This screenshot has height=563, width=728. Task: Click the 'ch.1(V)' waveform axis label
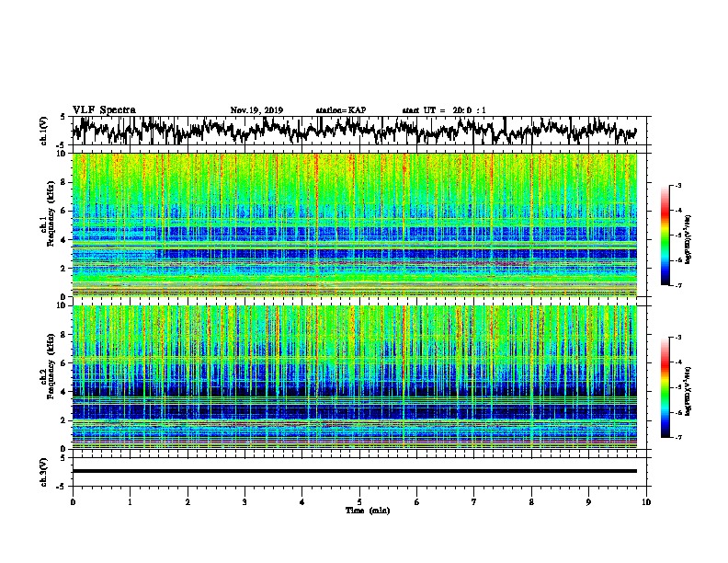click(44, 131)
